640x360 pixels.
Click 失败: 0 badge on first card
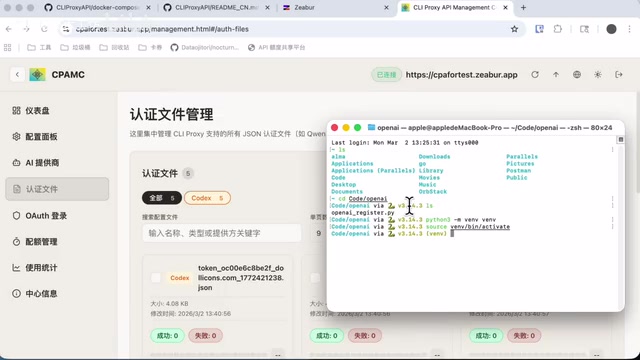pos(205,336)
